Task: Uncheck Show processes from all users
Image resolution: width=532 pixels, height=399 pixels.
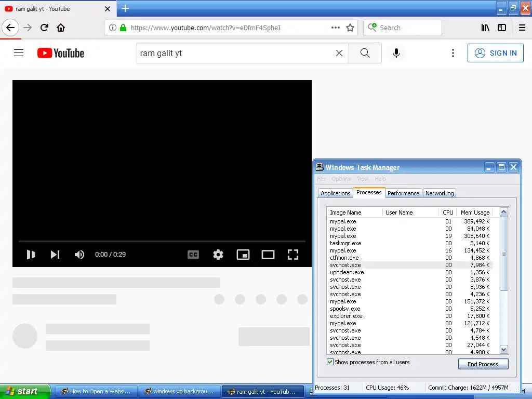Action: [330, 362]
